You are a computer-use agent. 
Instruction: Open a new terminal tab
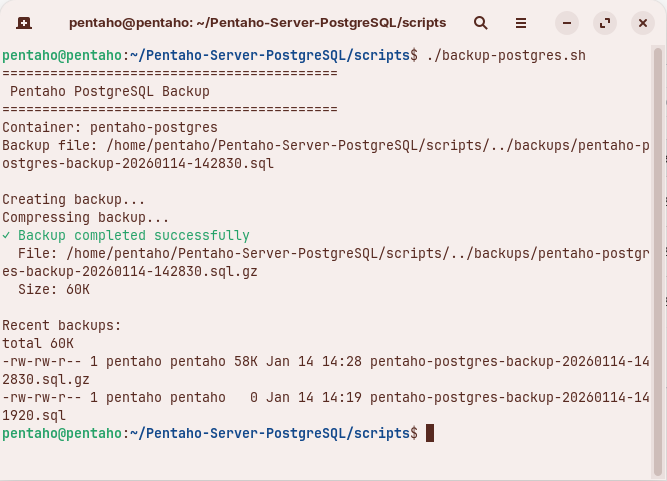pos(24,22)
